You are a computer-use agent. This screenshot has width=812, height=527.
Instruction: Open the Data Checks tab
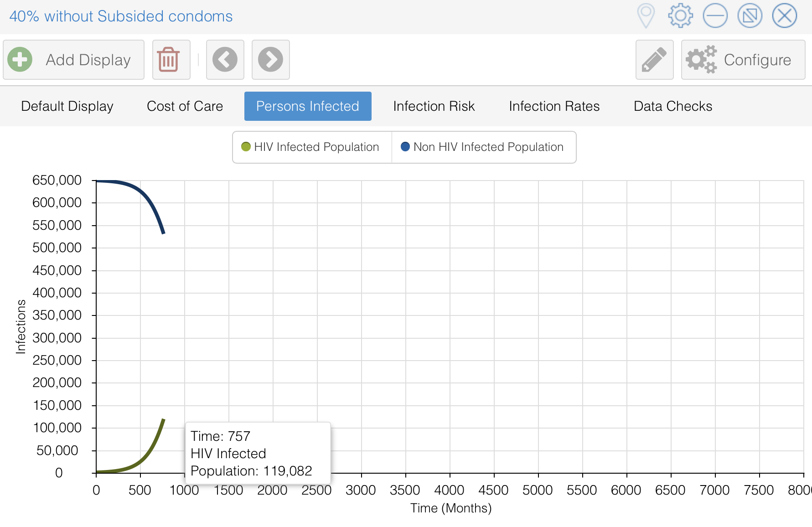point(672,106)
